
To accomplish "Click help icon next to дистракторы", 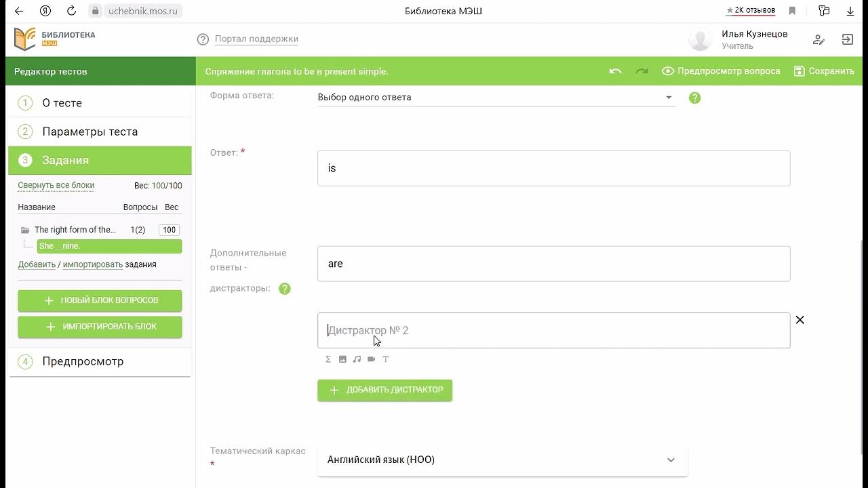I will [x=285, y=289].
